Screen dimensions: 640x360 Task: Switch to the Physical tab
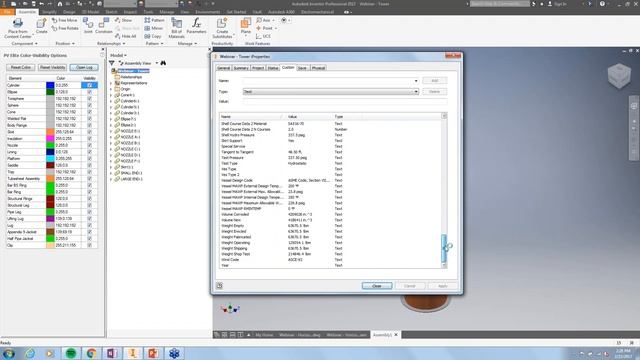(318, 68)
